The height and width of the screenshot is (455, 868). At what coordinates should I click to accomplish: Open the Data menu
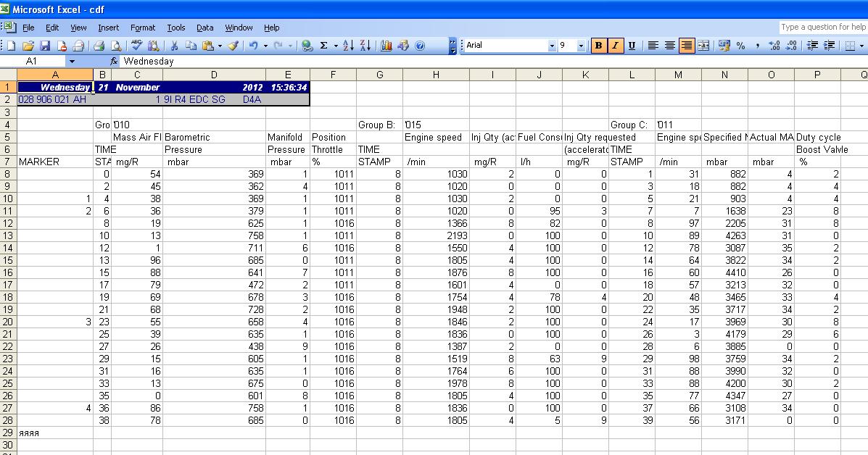pyautogui.click(x=205, y=28)
